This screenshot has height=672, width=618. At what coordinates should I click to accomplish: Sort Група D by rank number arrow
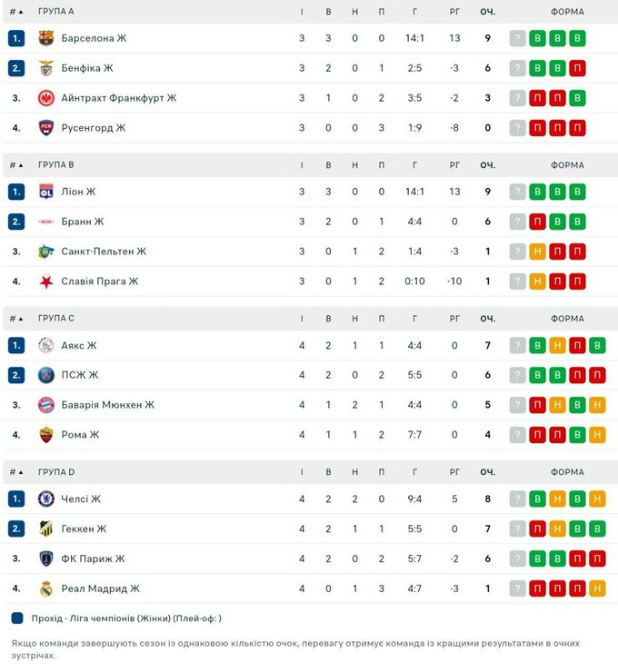pos(16,472)
